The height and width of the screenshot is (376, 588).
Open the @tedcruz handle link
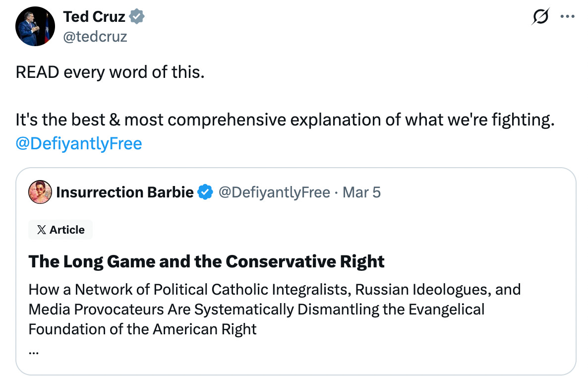pyautogui.click(x=95, y=36)
